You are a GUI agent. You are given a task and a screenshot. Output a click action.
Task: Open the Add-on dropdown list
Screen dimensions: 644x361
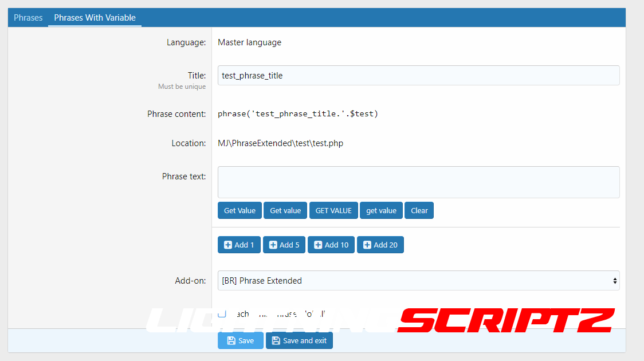point(418,281)
